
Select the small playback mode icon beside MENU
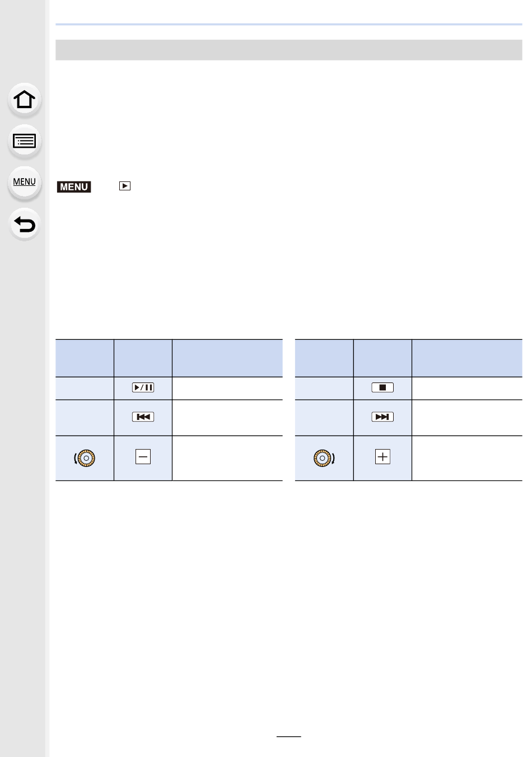point(125,186)
